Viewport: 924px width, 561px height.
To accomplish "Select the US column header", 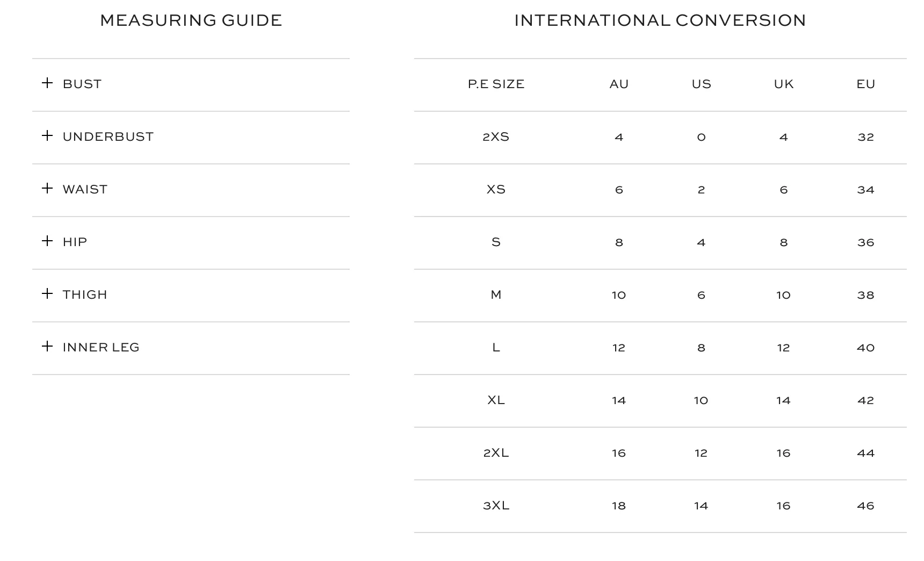I will click(701, 84).
